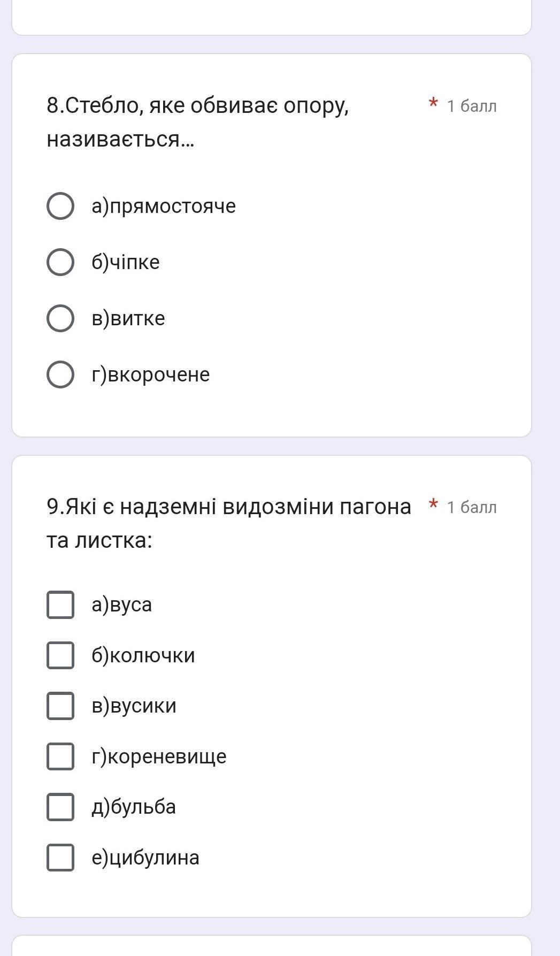Click the red required asterisk on question 9
Screen dimensions: 560x956
433,504
